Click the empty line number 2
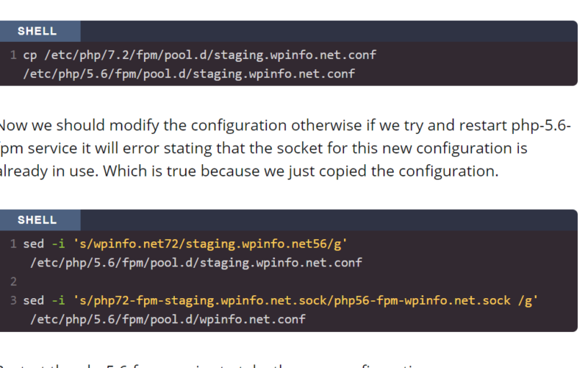The height and width of the screenshot is (368, 588). pyautogui.click(x=13, y=282)
